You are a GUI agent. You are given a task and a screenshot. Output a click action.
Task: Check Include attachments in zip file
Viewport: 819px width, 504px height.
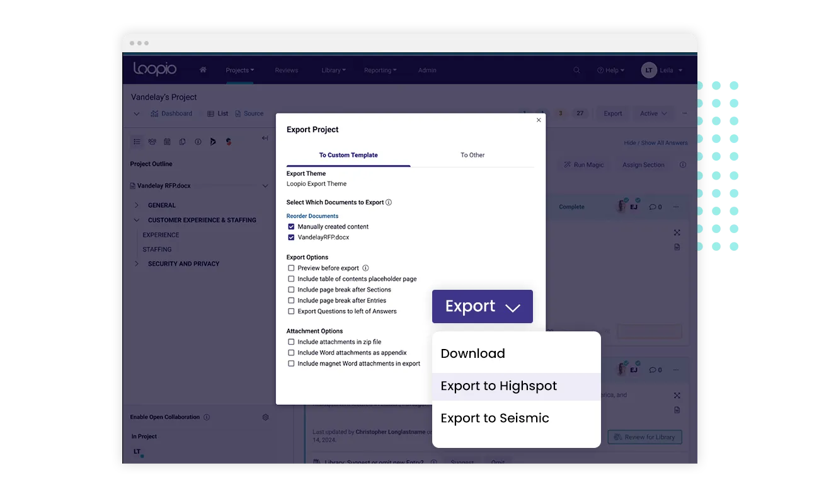[x=291, y=342]
